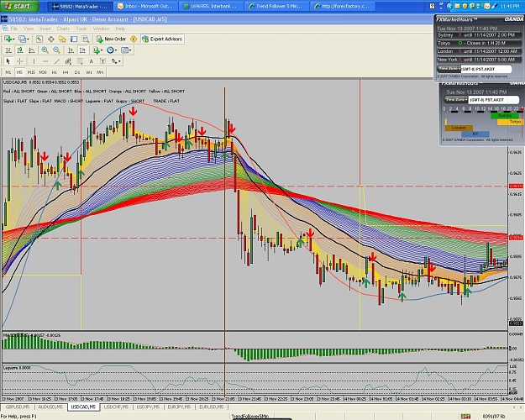Click the Sydney bar in market hours timeline
Viewport: 525px width, 420px height.
tap(505, 116)
